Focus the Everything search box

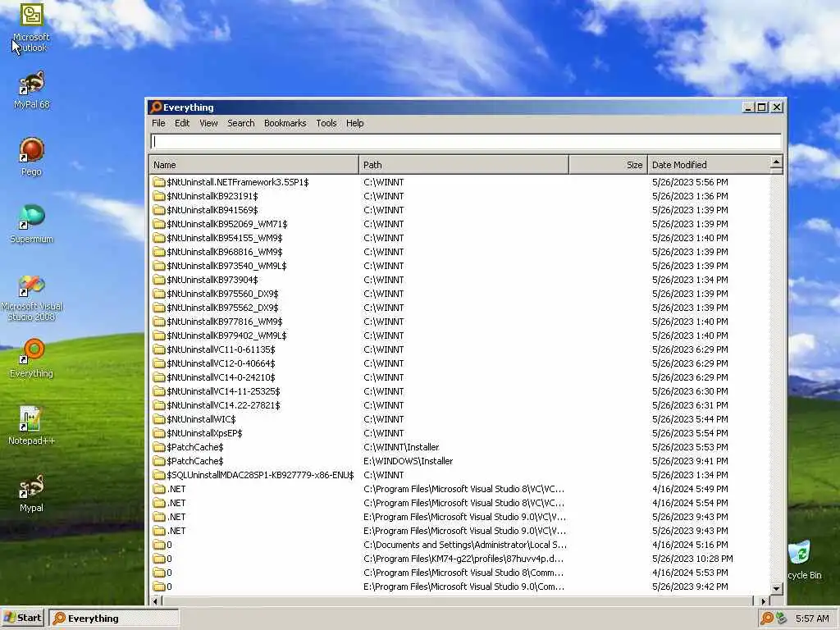point(466,141)
